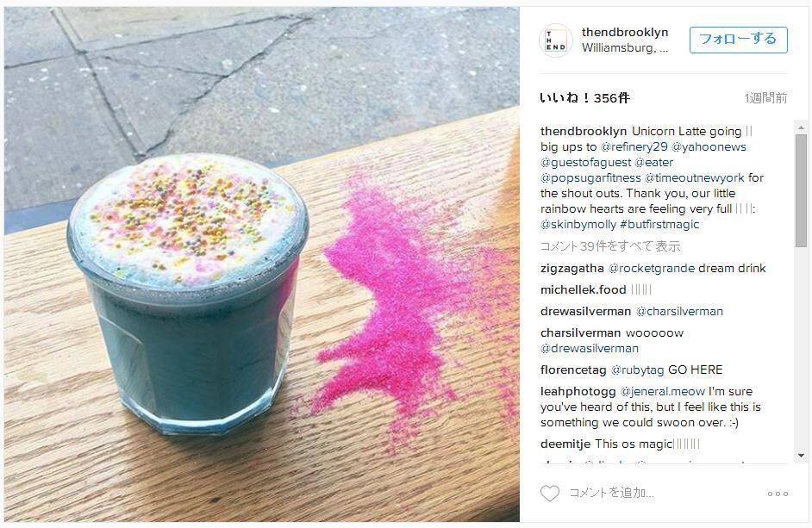Open leahphotogg's profile
812x528 pixels.
pyautogui.click(x=578, y=392)
